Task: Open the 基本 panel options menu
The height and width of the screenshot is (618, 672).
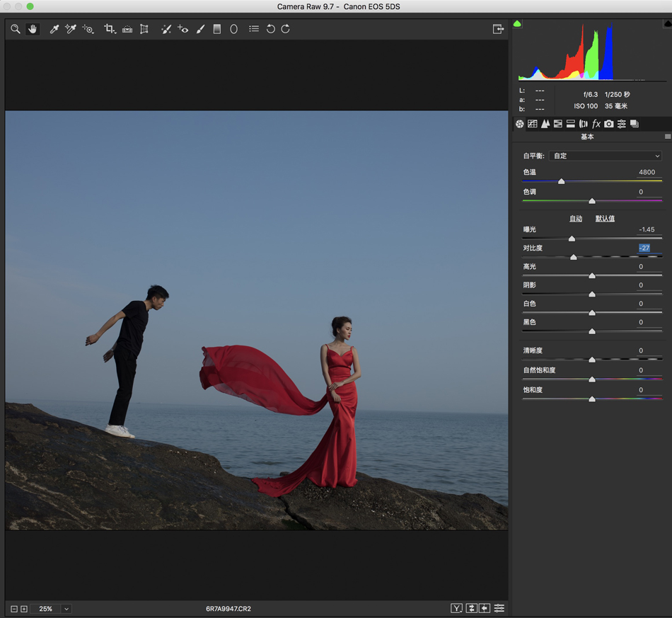Action: click(667, 137)
